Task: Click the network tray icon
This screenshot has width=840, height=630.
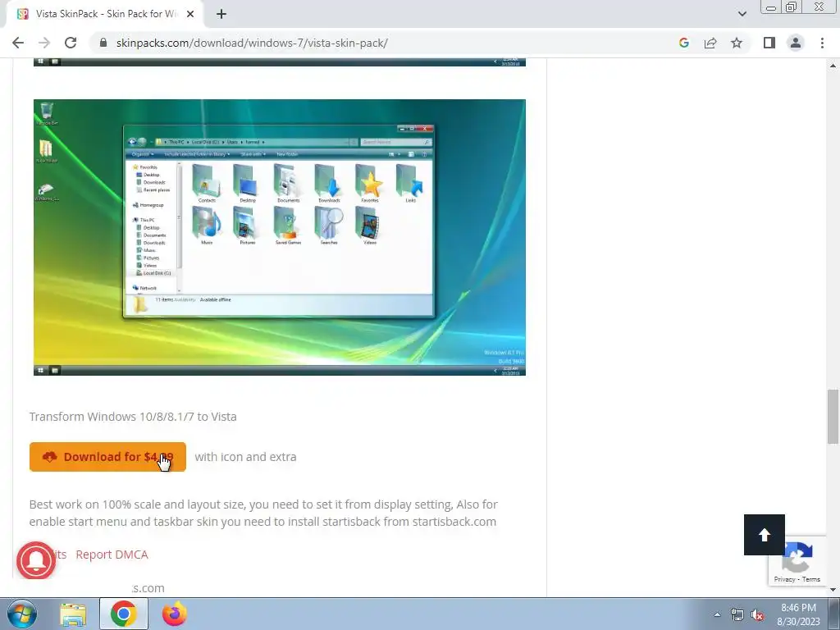Action: (x=737, y=614)
